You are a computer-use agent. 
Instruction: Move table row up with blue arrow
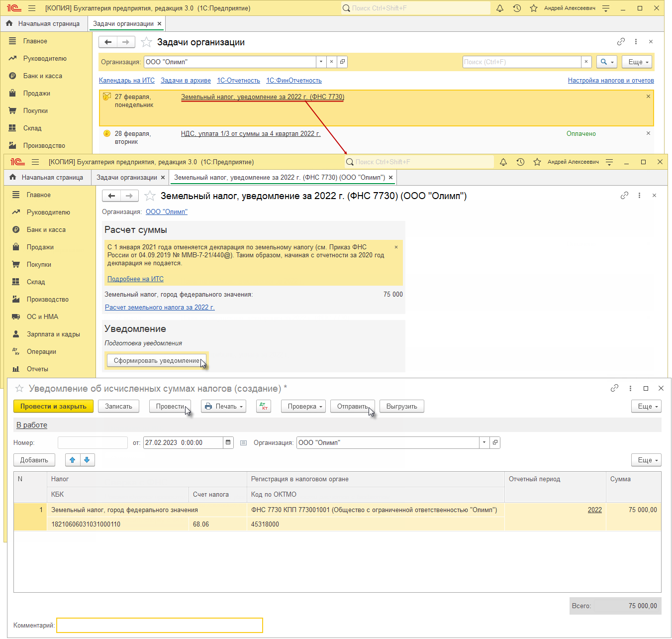tap(73, 460)
